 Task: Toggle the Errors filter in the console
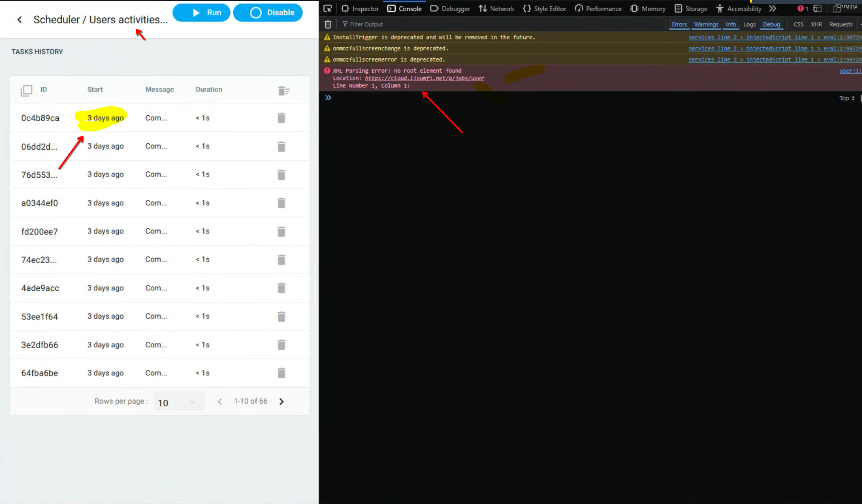pyautogui.click(x=679, y=24)
